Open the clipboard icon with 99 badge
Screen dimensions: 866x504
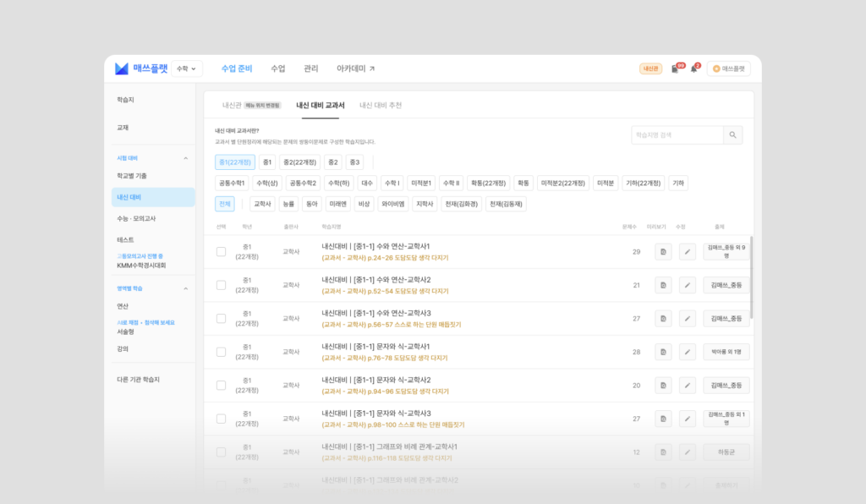pos(674,69)
